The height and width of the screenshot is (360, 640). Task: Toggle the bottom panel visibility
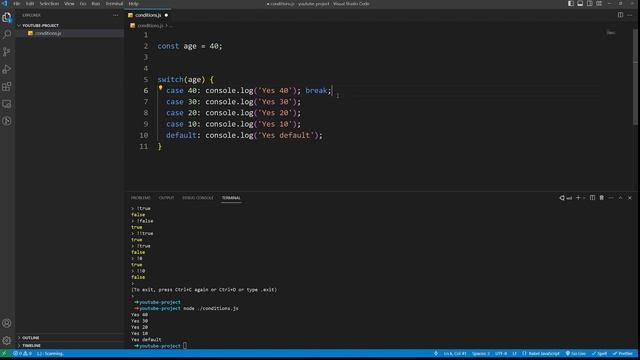[x=580, y=4]
